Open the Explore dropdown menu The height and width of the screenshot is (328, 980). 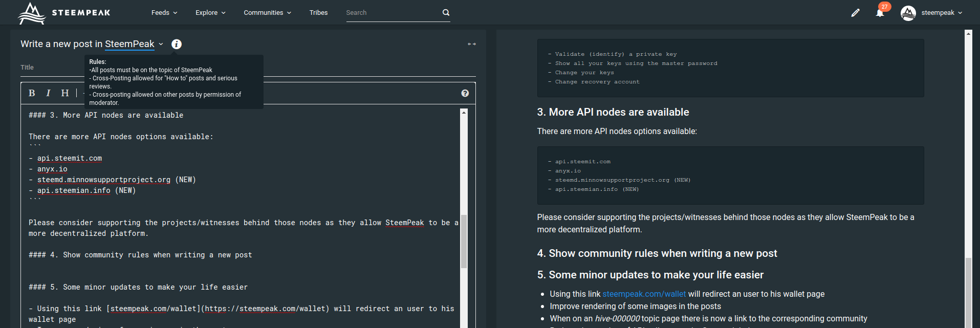[x=210, y=13]
